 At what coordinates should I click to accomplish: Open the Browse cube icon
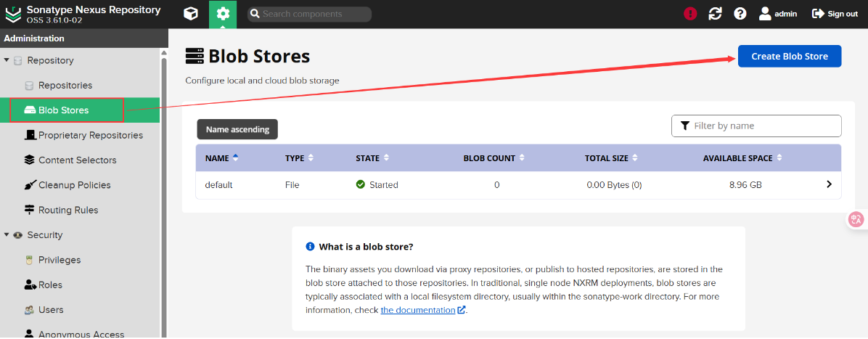point(191,14)
